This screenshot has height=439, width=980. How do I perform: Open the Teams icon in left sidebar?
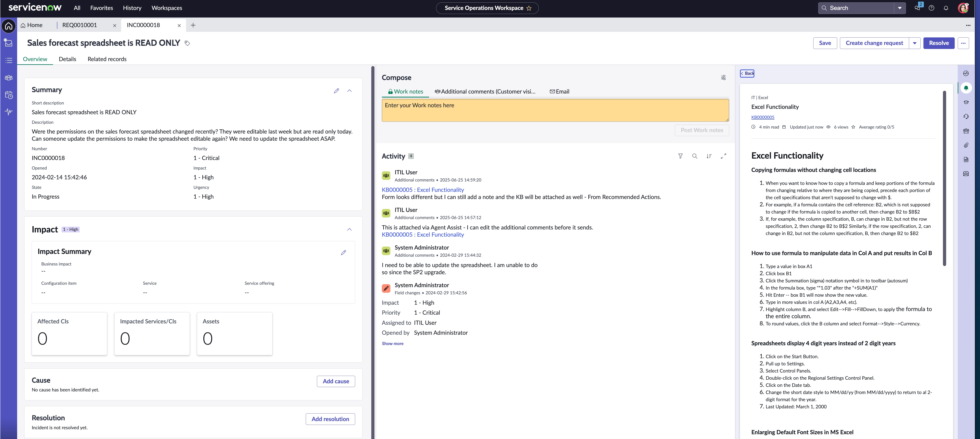(x=9, y=78)
